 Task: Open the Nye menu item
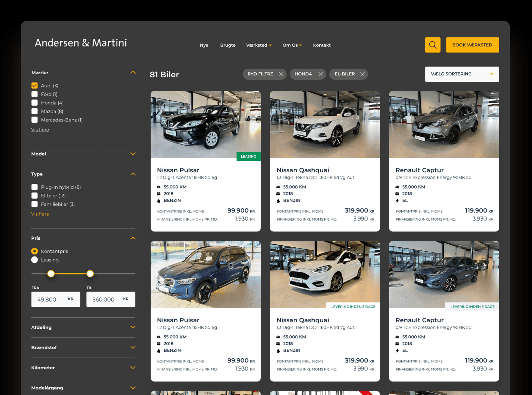pos(204,45)
